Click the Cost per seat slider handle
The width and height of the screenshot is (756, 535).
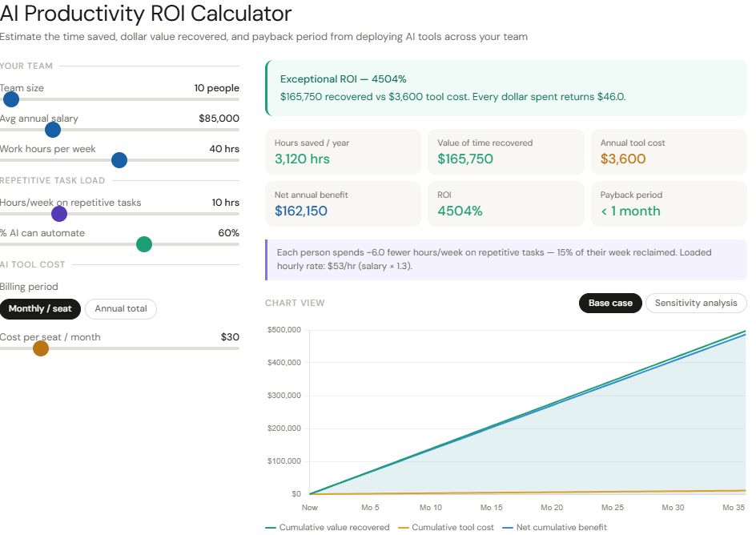[x=41, y=348]
